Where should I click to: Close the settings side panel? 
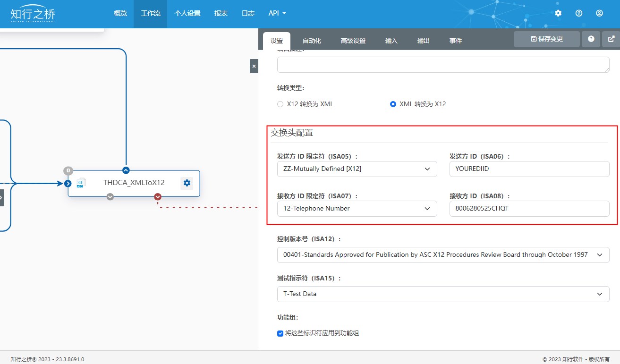click(x=254, y=66)
